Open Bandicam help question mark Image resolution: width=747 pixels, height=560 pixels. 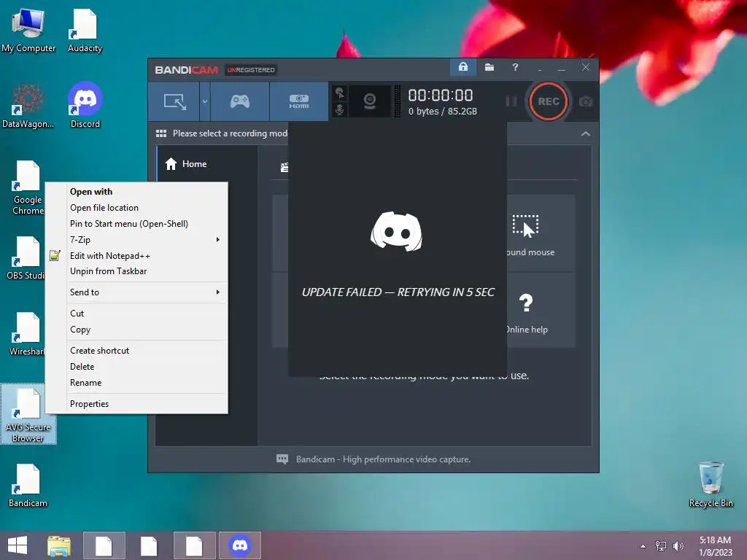coord(515,67)
